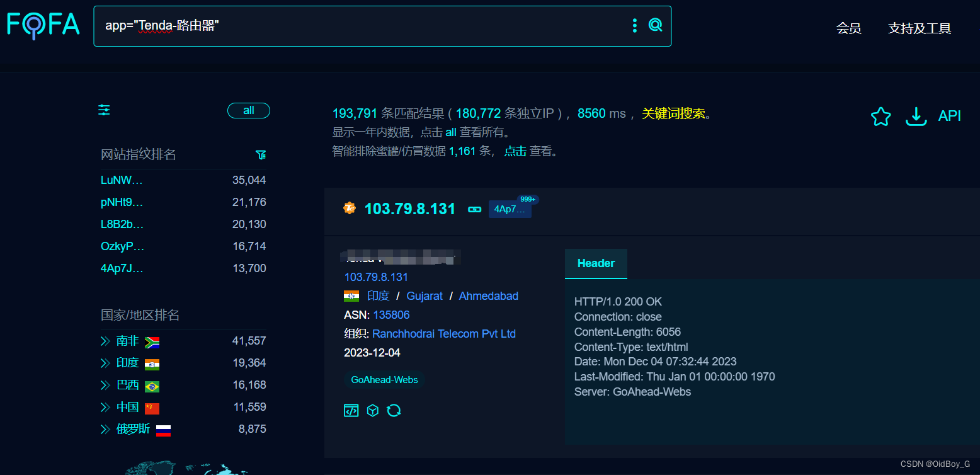Expand the 俄罗斯 country row
The width and height of the screenshot is (980, 475).
click(105, 430)
